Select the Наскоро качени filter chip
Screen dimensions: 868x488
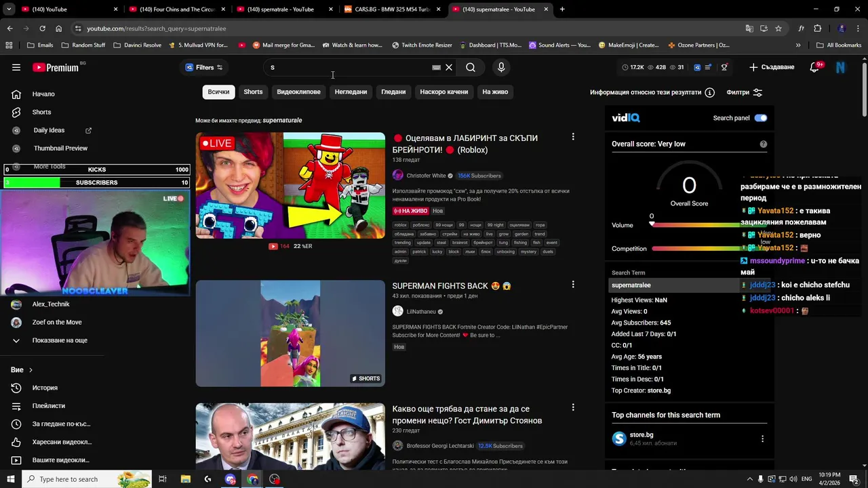click(x=443, y=91)
